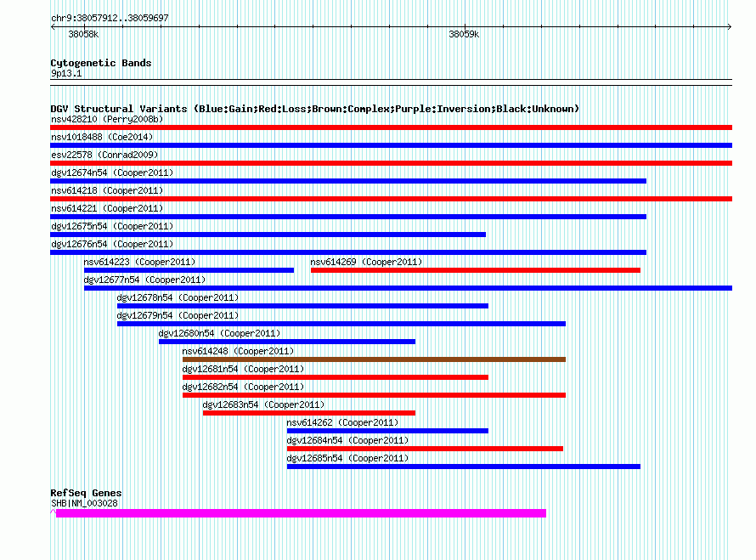Select dgv12680n54 (Cooper2011) label
This screenshot has width=756, height=560.
[x=219, y=333]
